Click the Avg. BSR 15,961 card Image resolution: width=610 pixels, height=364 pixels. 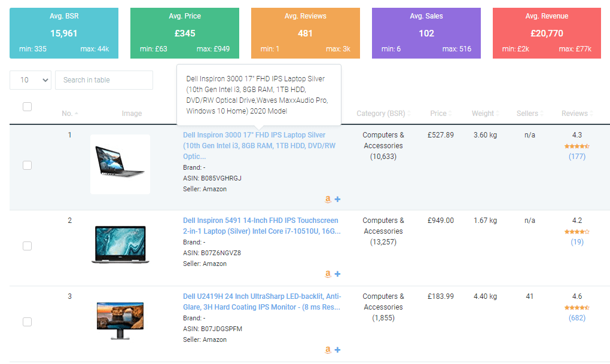pos(64,33)
